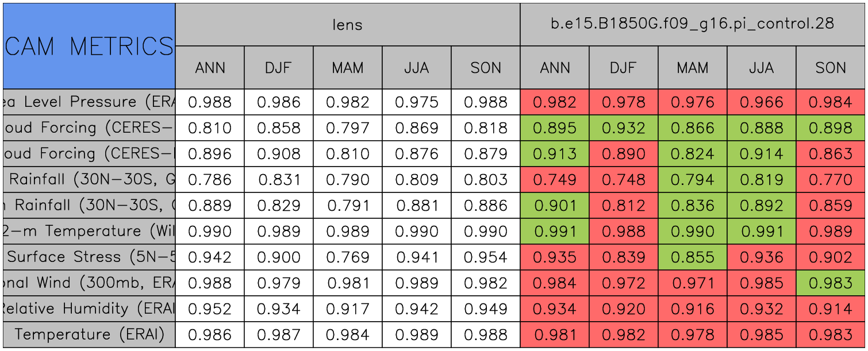Click the Temperature (ERAI) row label

point(89,335)
